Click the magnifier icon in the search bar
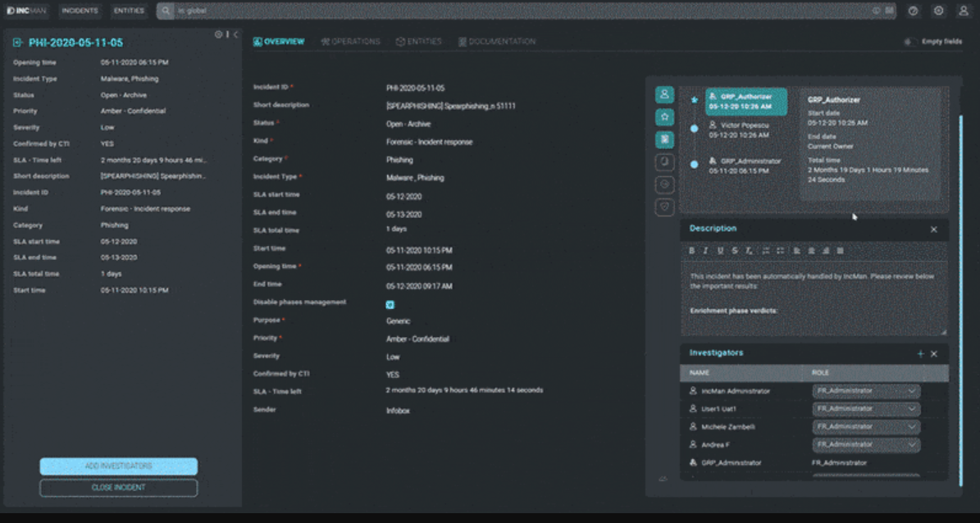This screenshot has height=523, width=980. (166, 11)
